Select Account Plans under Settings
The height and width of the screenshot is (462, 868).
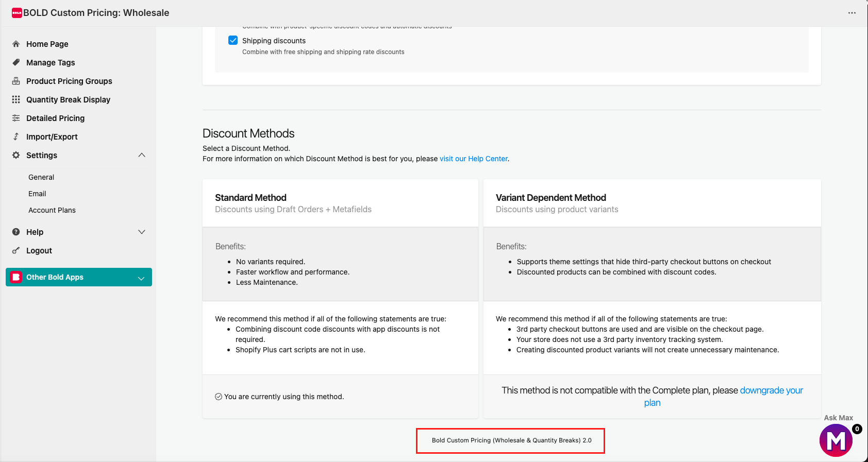[x=52, y=210]
